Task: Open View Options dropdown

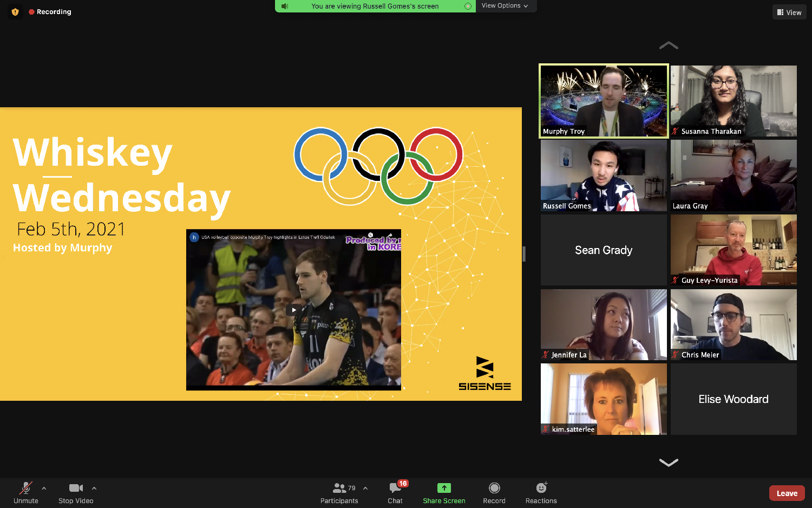Action: tap(505, 6)
